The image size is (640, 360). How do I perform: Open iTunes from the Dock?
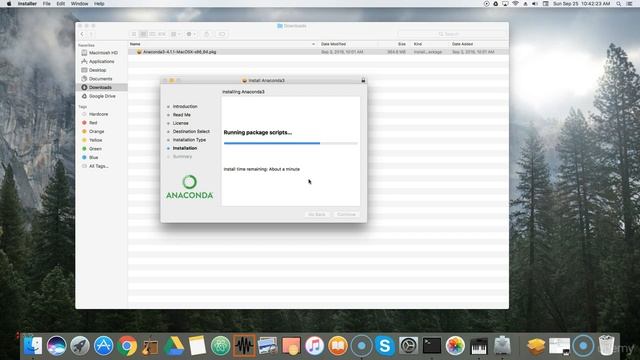(314, 346)
